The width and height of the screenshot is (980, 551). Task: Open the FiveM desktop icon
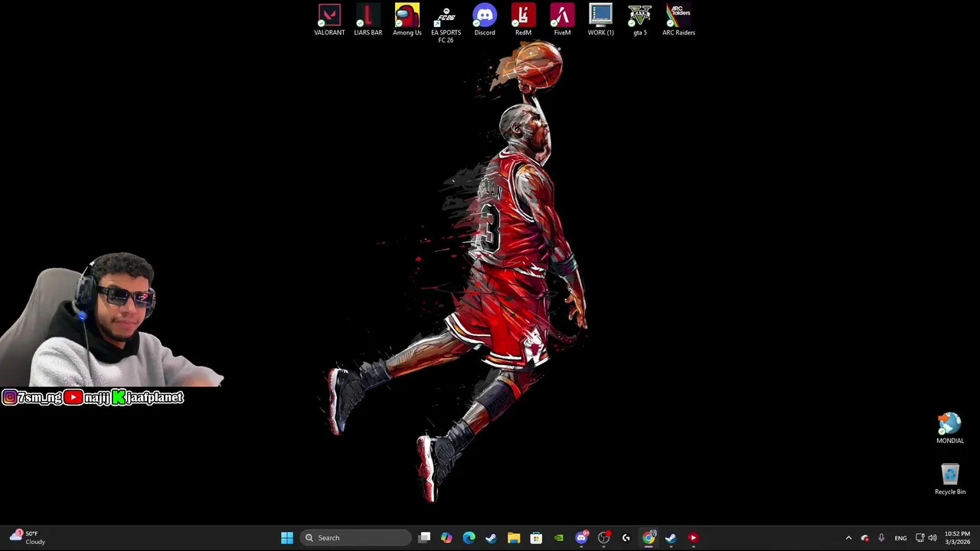pos(562,20)
